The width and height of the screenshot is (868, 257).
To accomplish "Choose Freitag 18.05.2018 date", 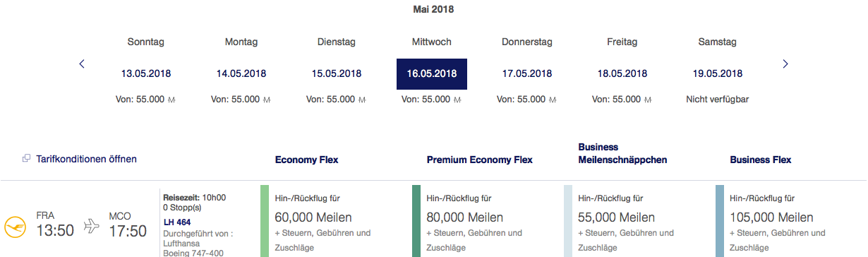I will (x=622, y=73).
